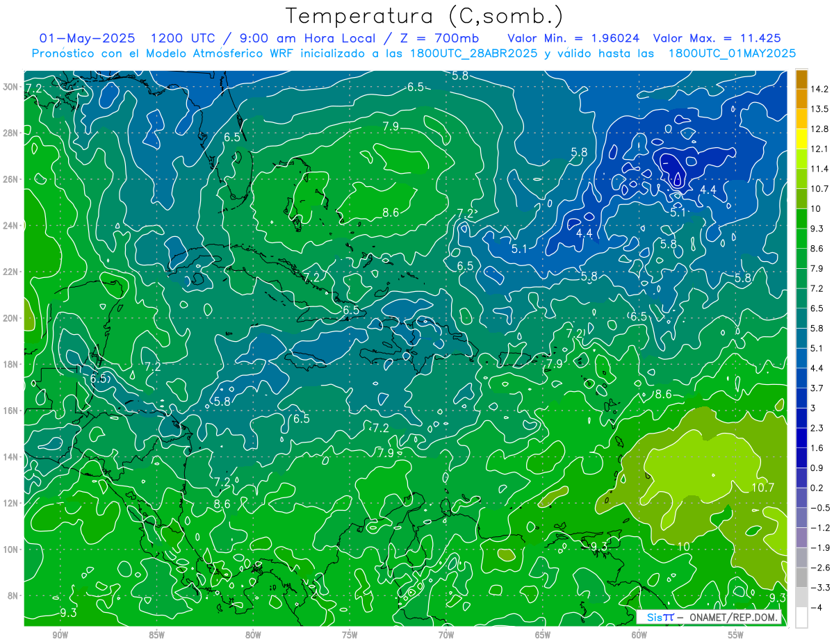
Task: Click the "10N" latitude axis label
Action: tap(9, 550)
